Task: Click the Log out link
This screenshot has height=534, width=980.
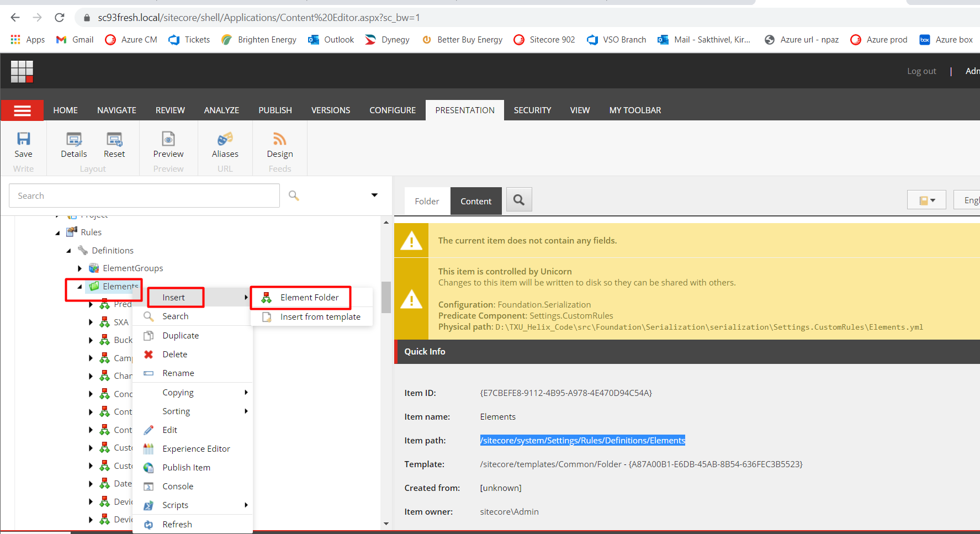Action: point(921,71)
